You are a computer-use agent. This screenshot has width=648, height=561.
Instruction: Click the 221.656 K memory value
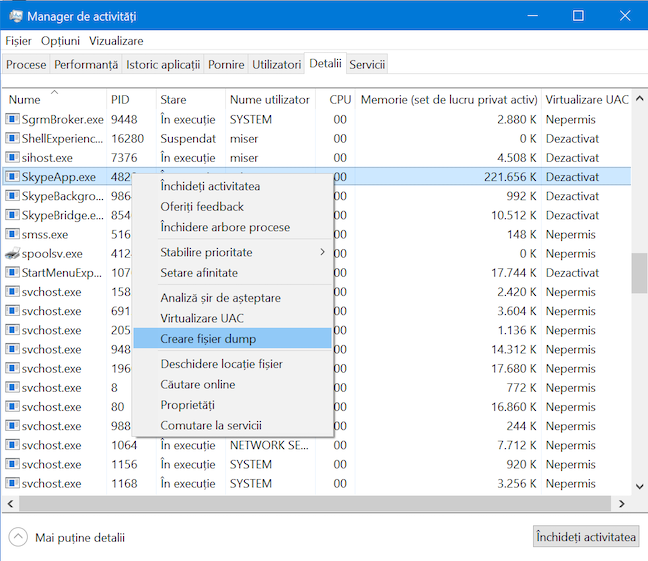coord(510,177)
